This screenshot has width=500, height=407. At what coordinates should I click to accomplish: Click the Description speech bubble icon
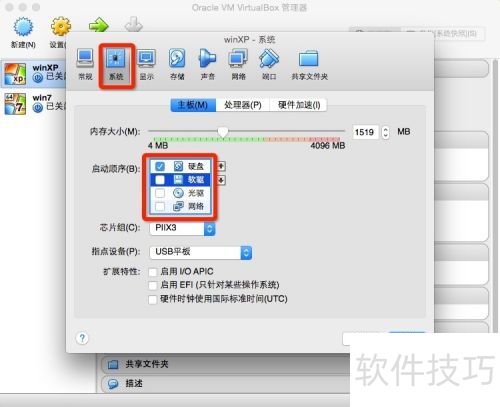[113, 384]
